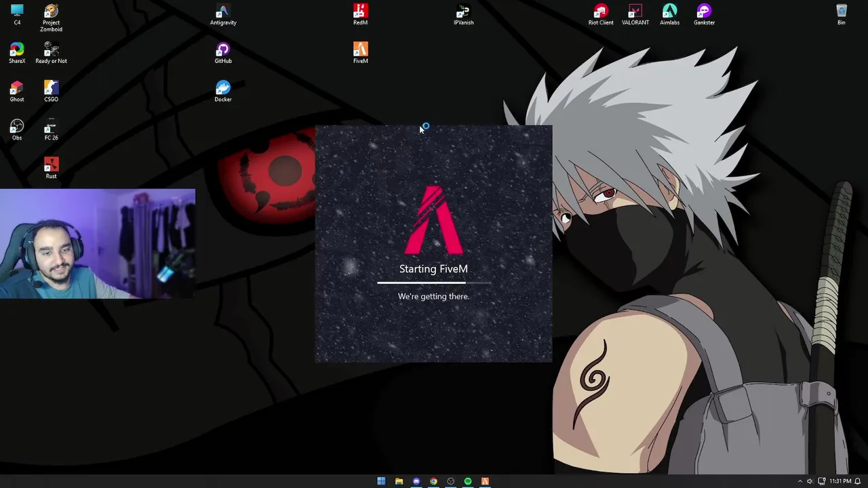Launch the RedM desktop icon
The width and height of the screenshot is (868, 488).
coord(360,14)
